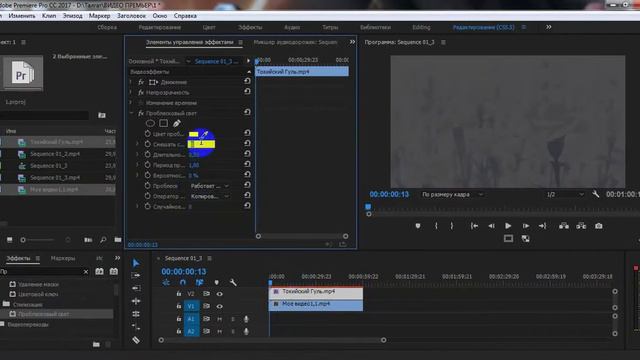This screenshot has height=360, width=640.
Task: Step back one frame
Action: [x=491, y=226]
